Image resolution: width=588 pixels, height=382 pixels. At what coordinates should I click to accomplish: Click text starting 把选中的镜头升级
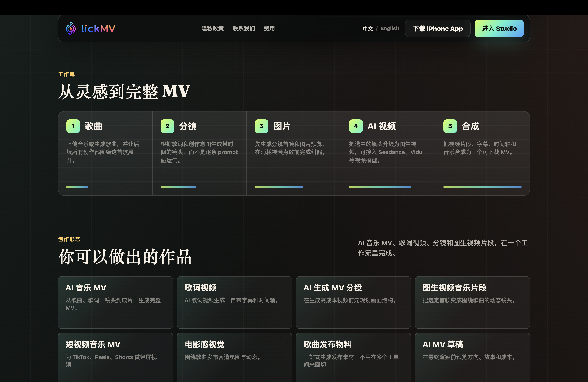[386, 152]
